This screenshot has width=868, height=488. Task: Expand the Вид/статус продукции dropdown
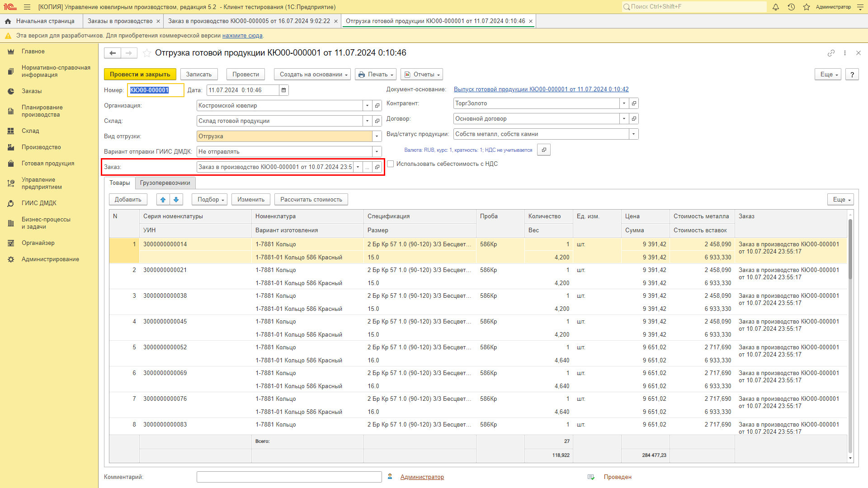click(x=634, y=134)
